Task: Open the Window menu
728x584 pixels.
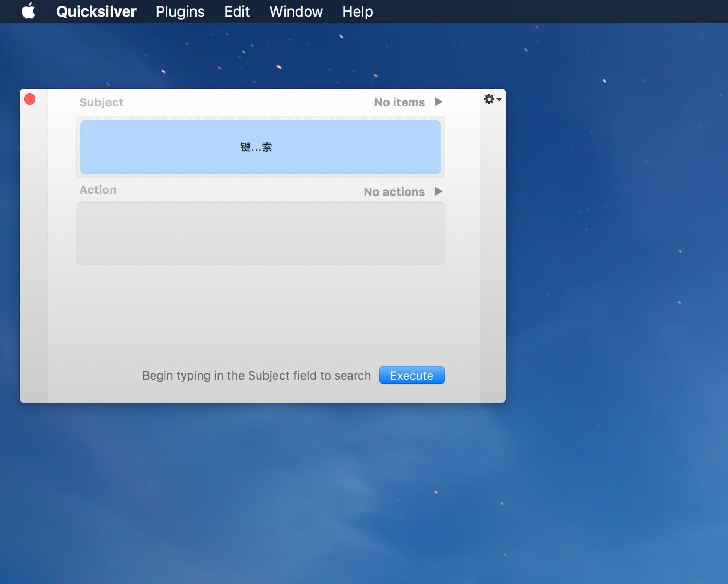Action: [296, 11]
